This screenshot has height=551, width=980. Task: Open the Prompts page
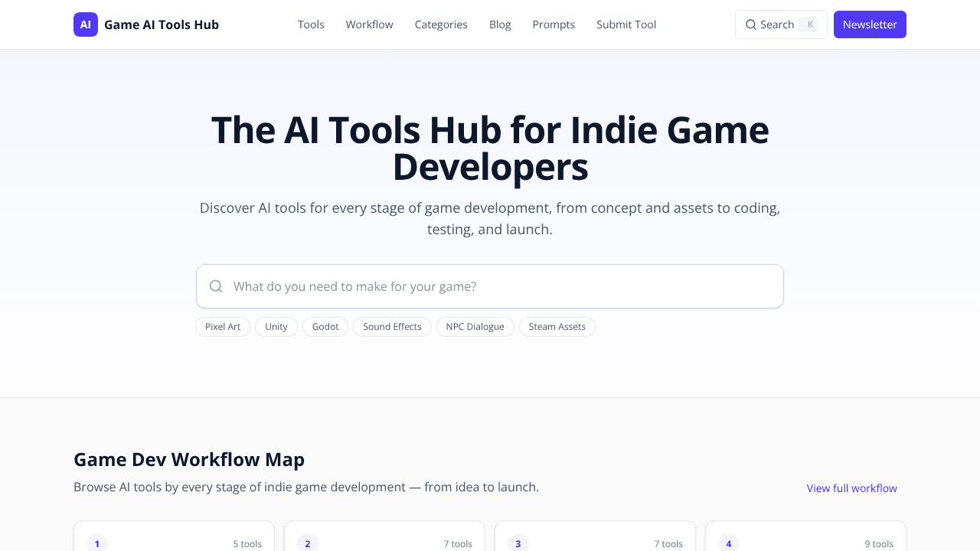pyautogui.click(x=554, y=24)
